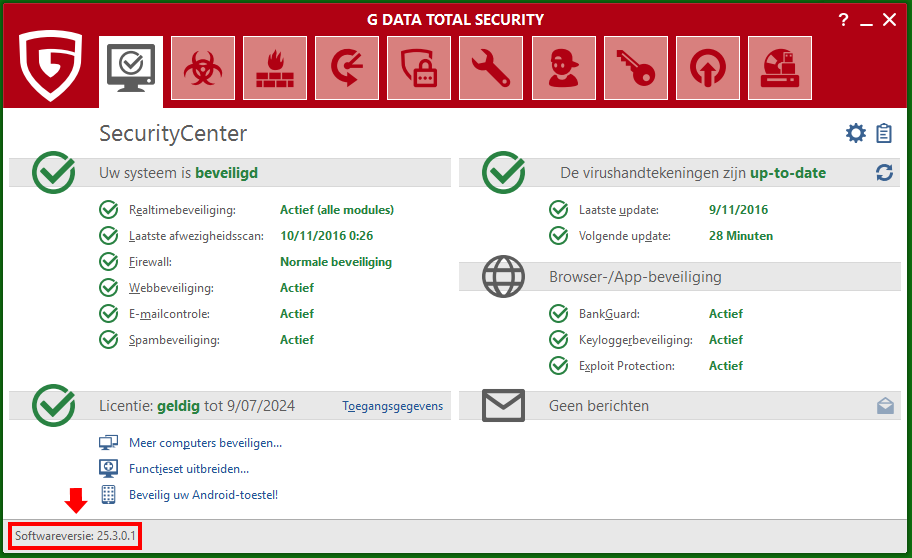Open the SecurityCenter monitor tab

click(131, 72)
